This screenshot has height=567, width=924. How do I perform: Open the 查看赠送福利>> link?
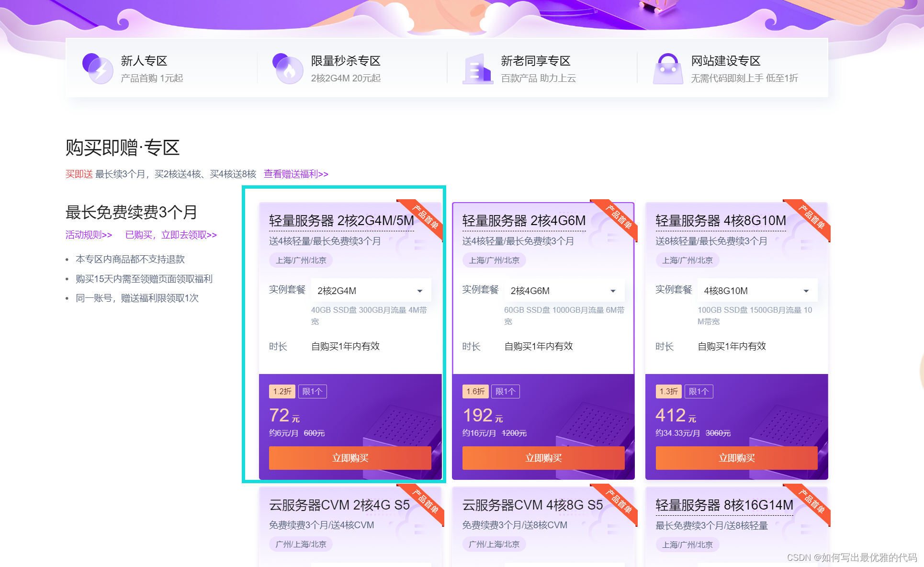point(296,174)
